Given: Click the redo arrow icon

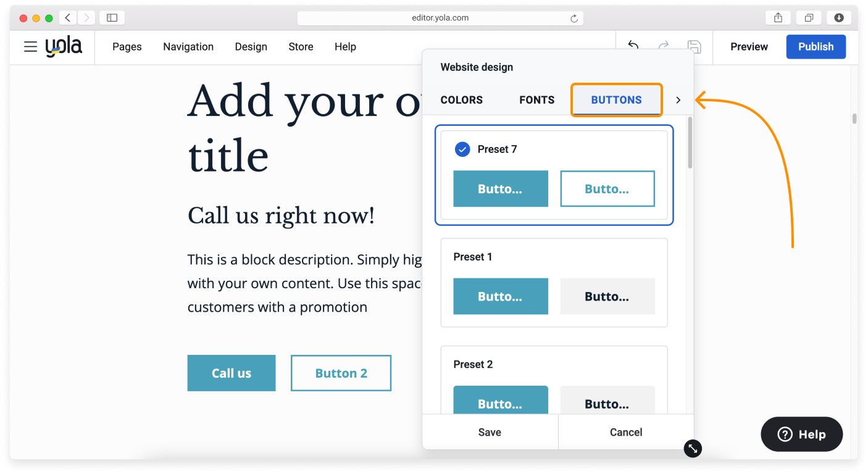Looking at the screenshot, I should pyautogui.click(x=664, y=46).
